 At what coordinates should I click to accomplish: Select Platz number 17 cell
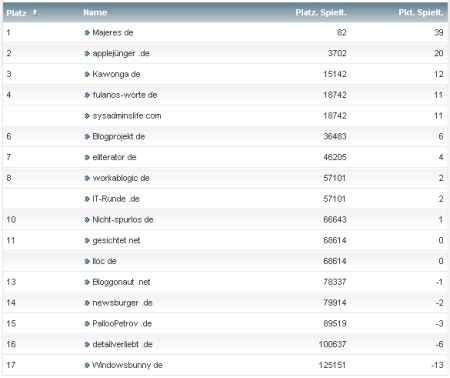coord(11,365)
